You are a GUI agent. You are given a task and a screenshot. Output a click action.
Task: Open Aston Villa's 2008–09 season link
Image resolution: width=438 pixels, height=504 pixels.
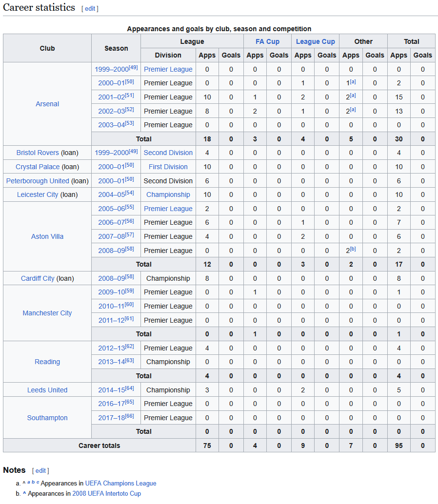click(x=111, y=251)
